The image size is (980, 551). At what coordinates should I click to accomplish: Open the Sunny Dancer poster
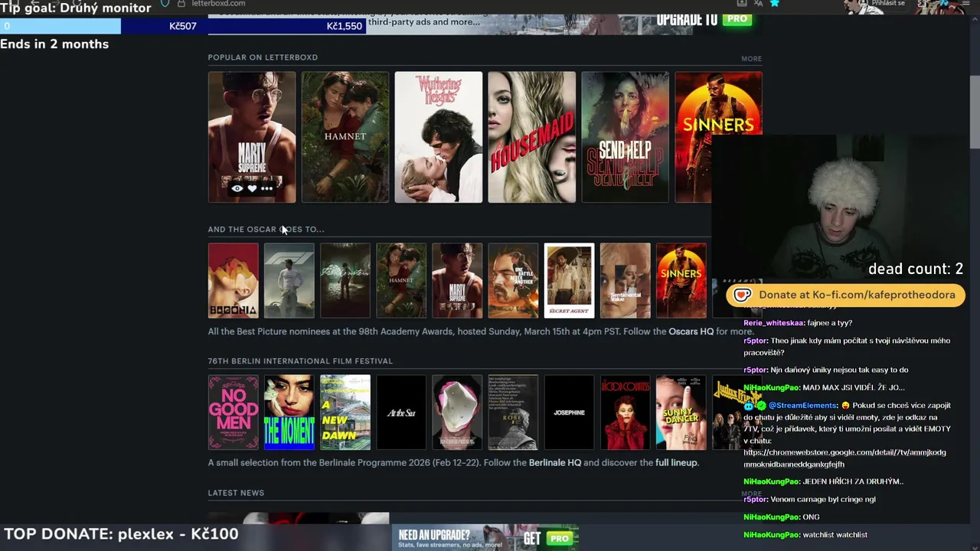681,412
